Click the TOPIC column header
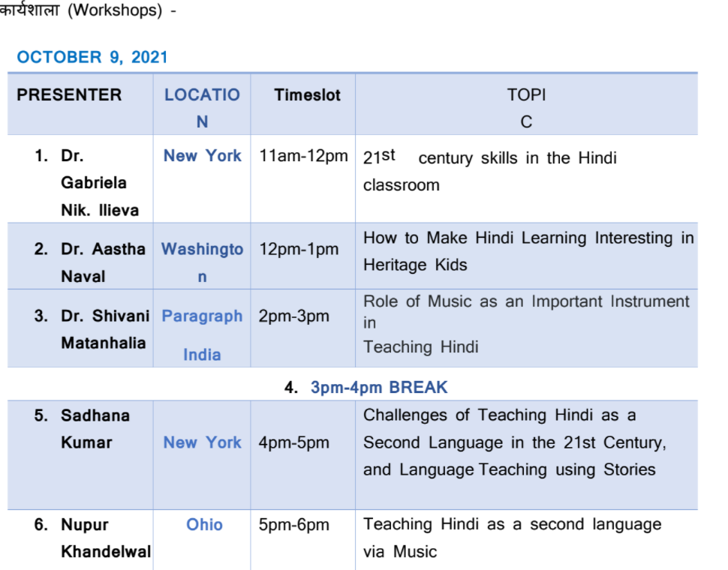728x570 pixels. tap(526, 108)
